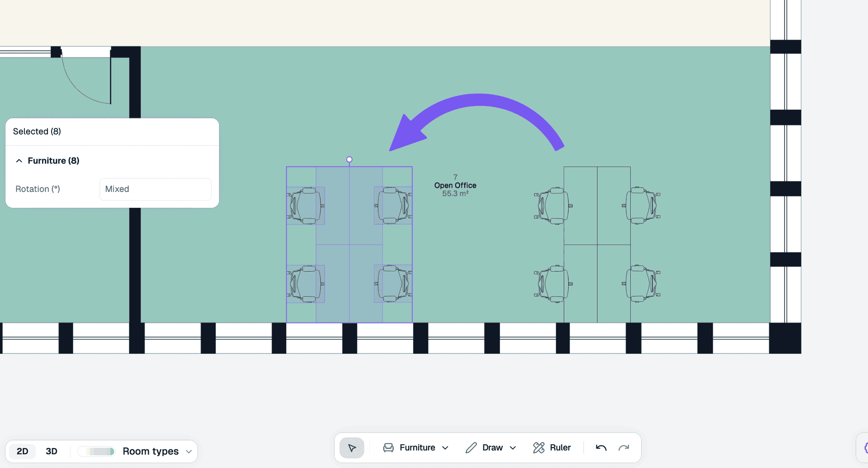The image size is (868, 468).
Task: Select the unselected desk group on right
Action: coord(597,244)
